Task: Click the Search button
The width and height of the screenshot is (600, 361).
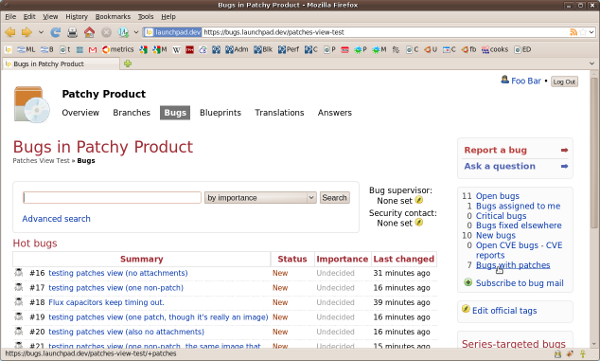Action: (x=334, y=198)
